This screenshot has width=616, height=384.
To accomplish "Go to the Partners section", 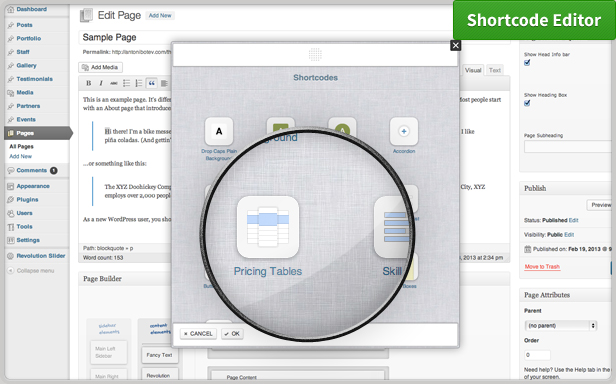I will click(28, 106).
